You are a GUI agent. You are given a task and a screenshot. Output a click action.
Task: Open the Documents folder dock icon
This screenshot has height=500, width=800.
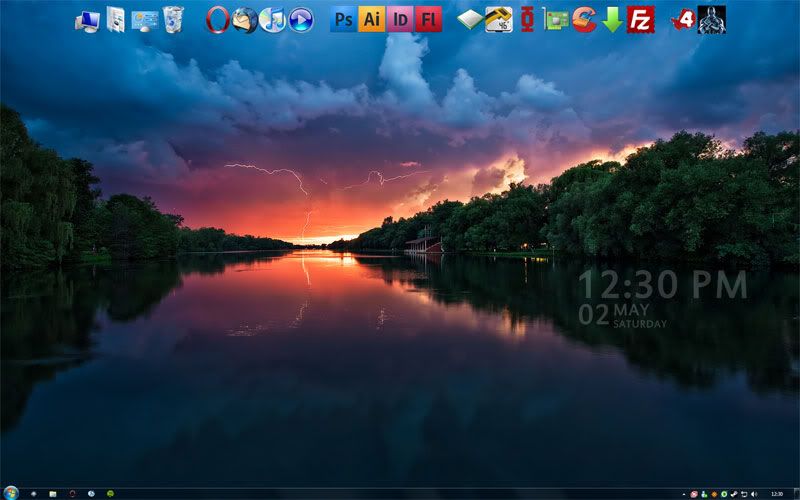(116, 20)
